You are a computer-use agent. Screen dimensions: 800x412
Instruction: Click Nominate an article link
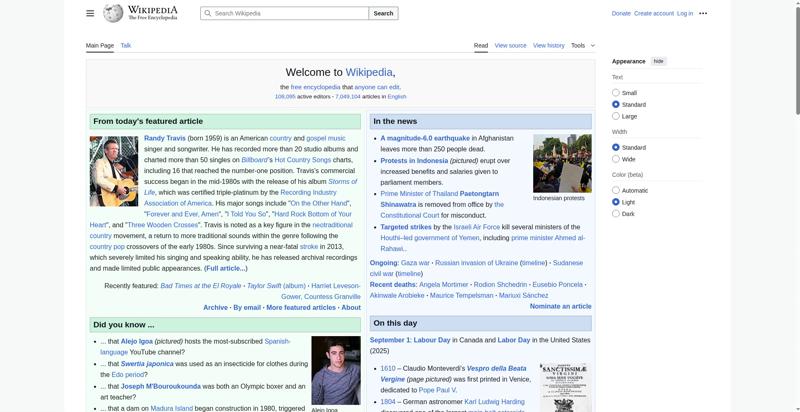pos(561,306)
